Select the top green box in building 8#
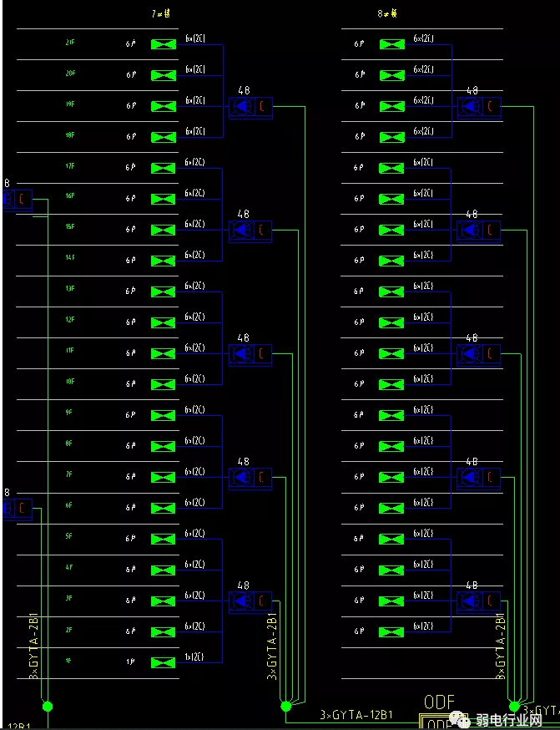This screenshot has height=730, width=560. 391,44
